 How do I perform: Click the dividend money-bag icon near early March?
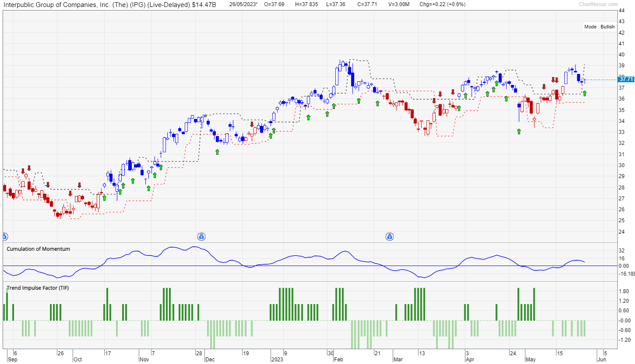click(x=389, y=237)
